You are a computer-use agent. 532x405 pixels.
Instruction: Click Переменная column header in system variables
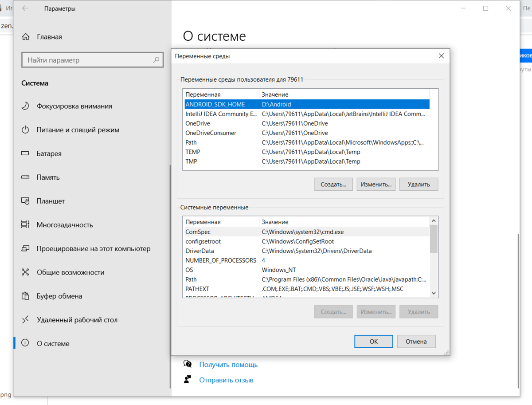221,222
